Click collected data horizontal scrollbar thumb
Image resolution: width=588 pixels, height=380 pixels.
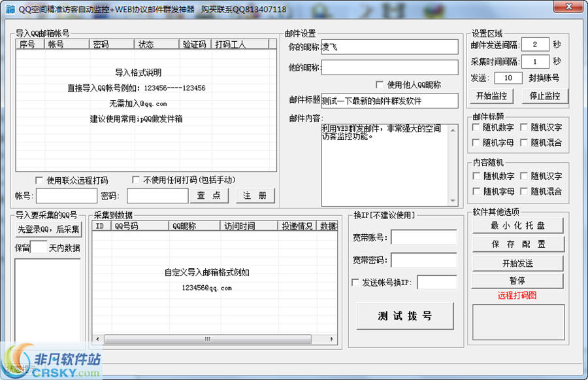pyautogui.click(x=208, y=339)
